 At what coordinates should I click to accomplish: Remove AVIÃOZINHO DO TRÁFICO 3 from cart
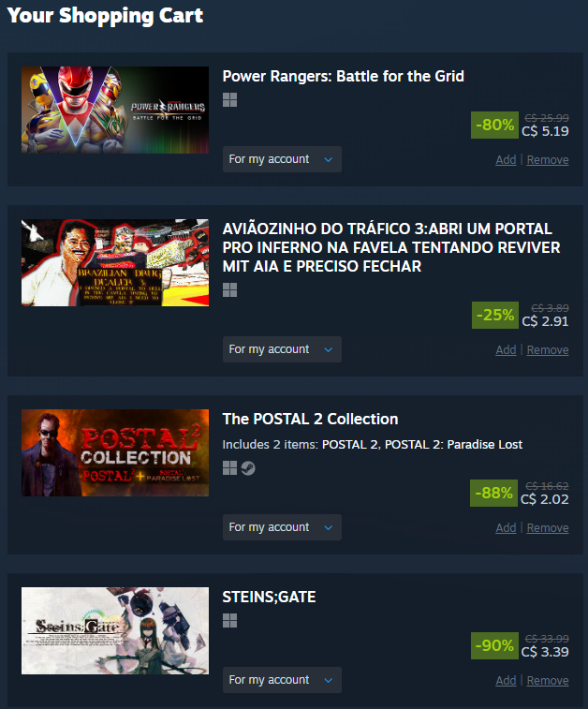pyautogui.click(x=548, y=350)
